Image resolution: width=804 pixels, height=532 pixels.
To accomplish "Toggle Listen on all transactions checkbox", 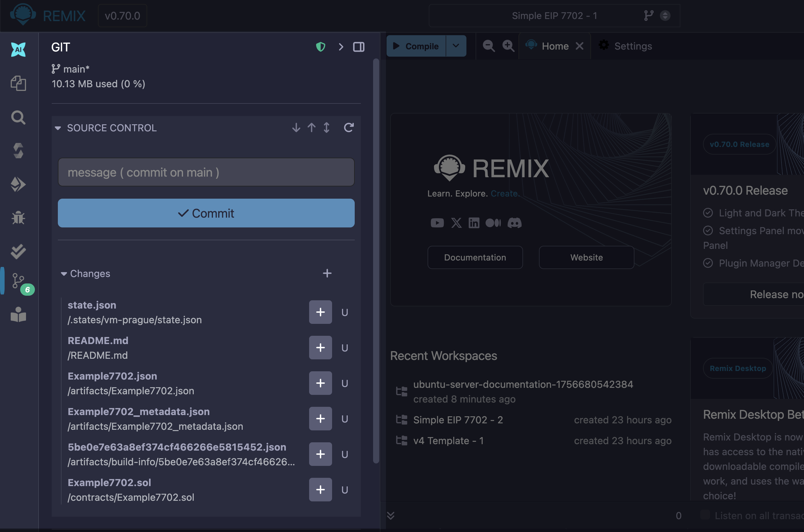I will pos(705,515).
